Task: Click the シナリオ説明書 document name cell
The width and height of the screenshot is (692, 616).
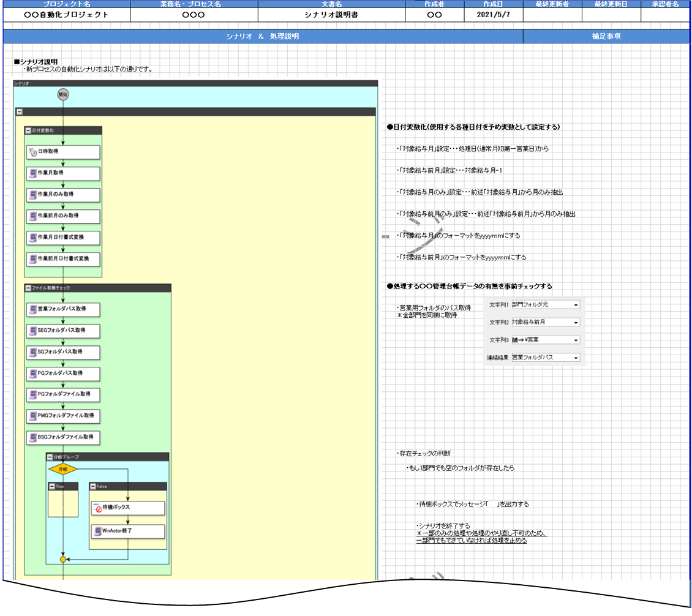Action: tap(331, 15)
